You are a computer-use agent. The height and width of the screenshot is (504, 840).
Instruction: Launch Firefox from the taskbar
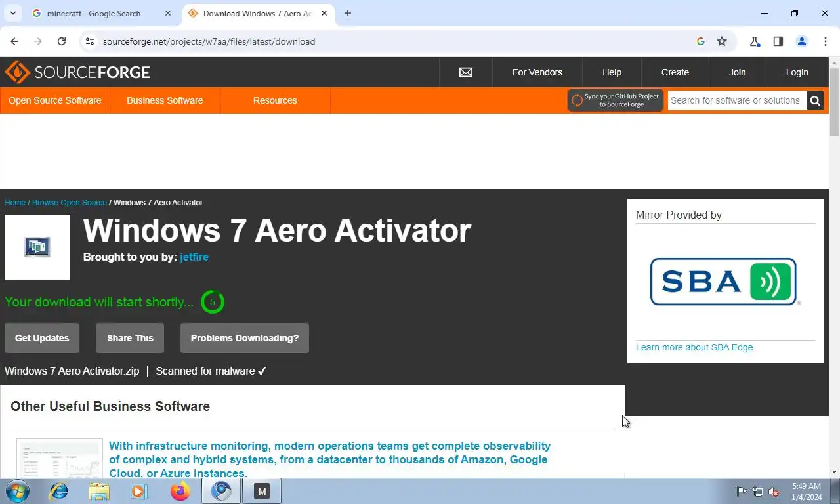pos(180,491)
